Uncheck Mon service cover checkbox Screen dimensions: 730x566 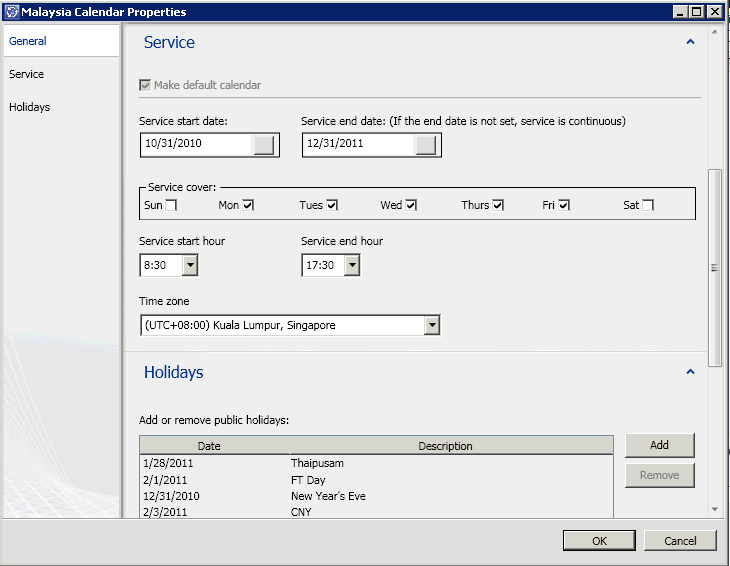coord(248,205)
